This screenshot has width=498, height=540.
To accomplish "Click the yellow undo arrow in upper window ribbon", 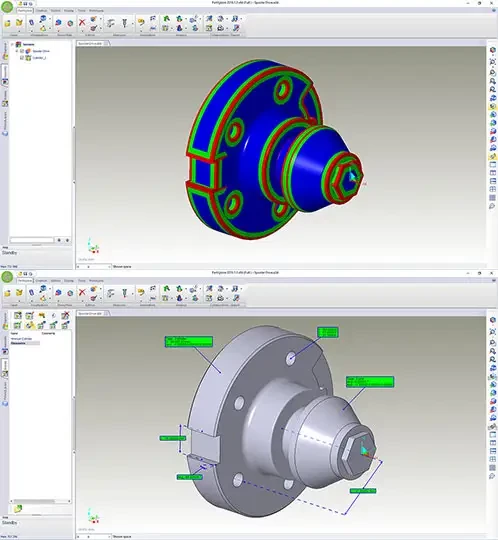I will [141, 22].
